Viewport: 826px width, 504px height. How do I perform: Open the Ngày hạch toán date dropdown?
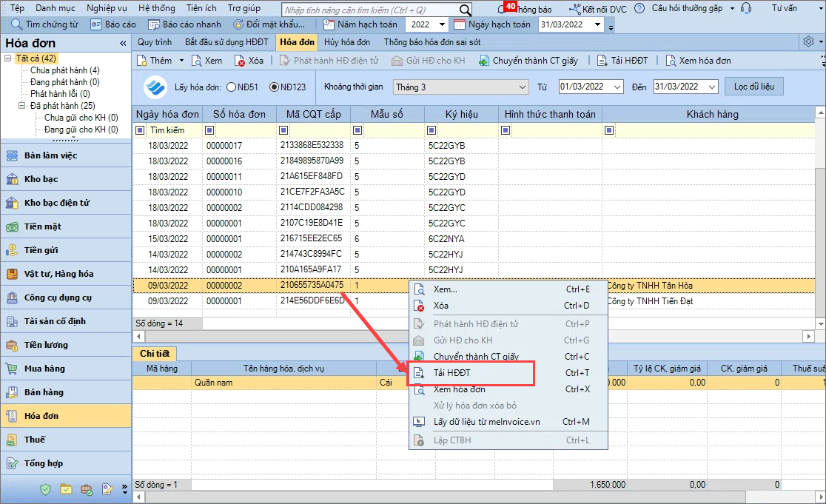pos(597,24)
